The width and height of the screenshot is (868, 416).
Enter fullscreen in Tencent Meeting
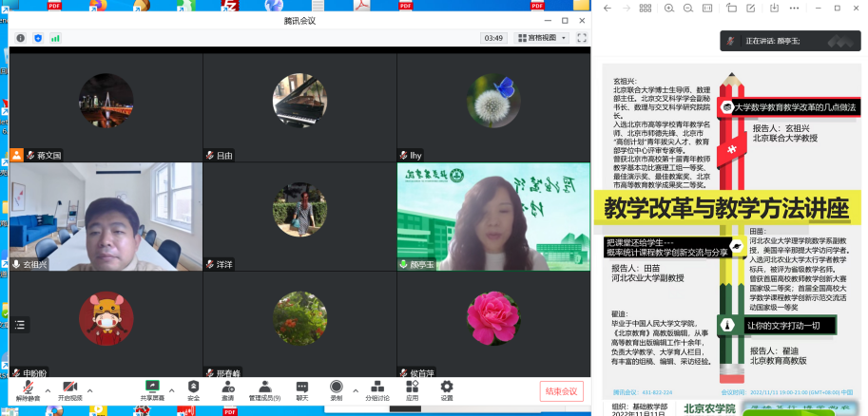(581, 38)
